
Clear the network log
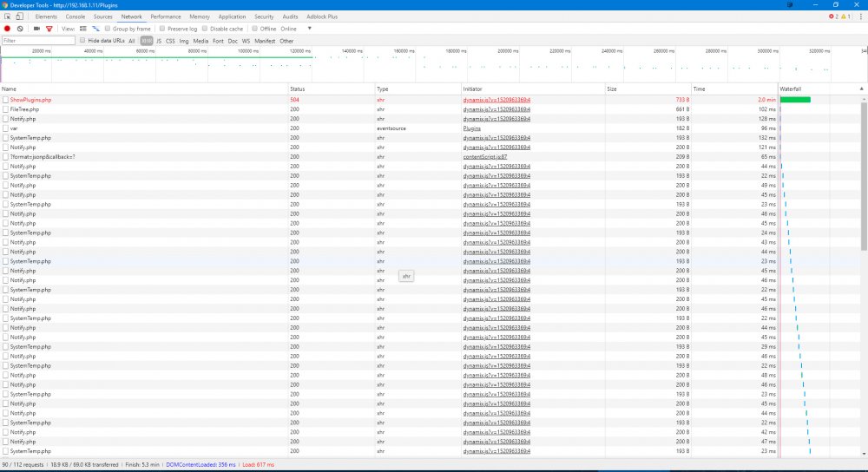pyautogui.click(x=20, y=29)
